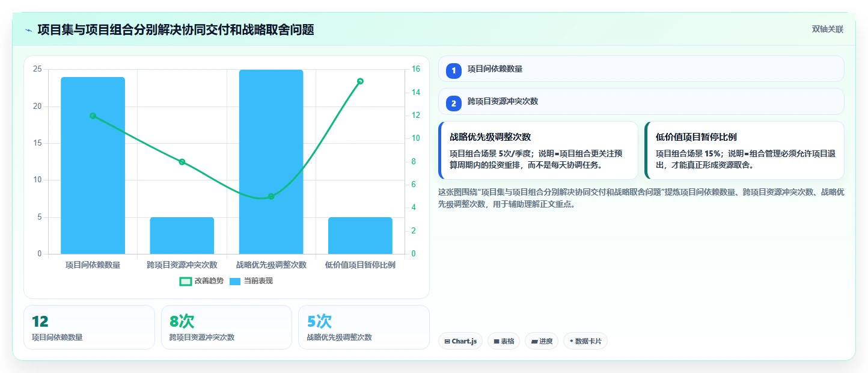This screenshot has width=868, height=373.
Task: Click the icon inside the 进度 tag
Action: pyautogui.click(x=534, y=342)
